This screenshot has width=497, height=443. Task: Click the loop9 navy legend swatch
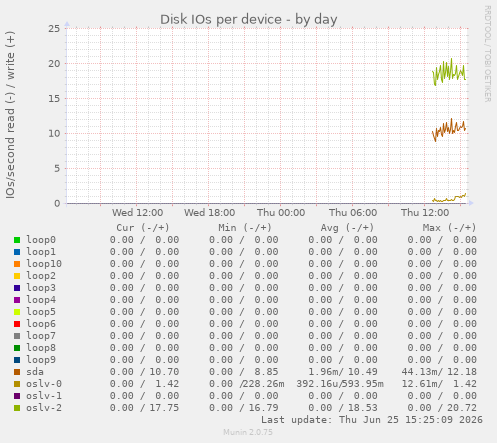(17, 360)
